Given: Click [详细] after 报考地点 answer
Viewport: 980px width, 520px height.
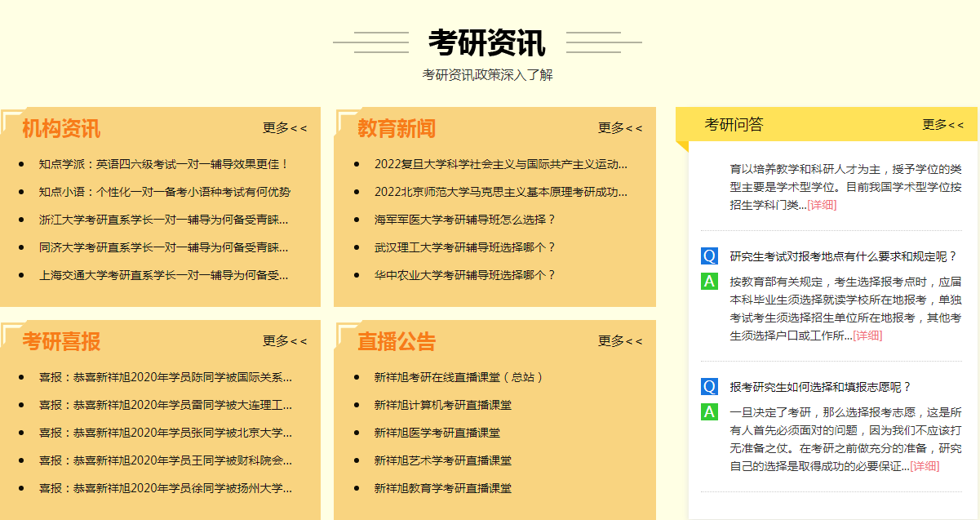Looking at the screenshot, I should (867, 336).
